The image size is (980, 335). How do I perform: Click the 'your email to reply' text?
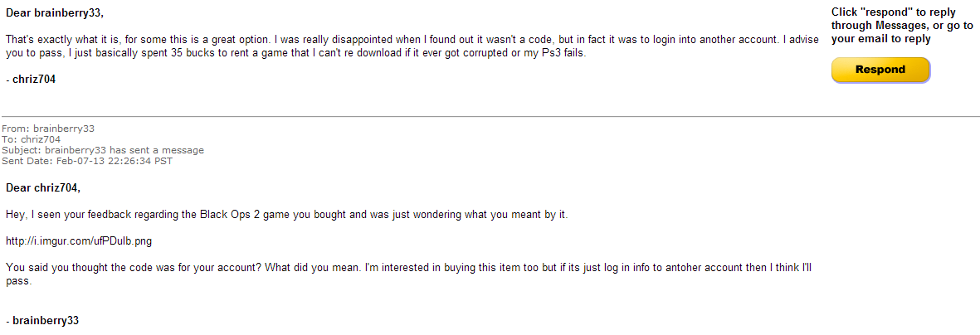click(x=881, y=39)
